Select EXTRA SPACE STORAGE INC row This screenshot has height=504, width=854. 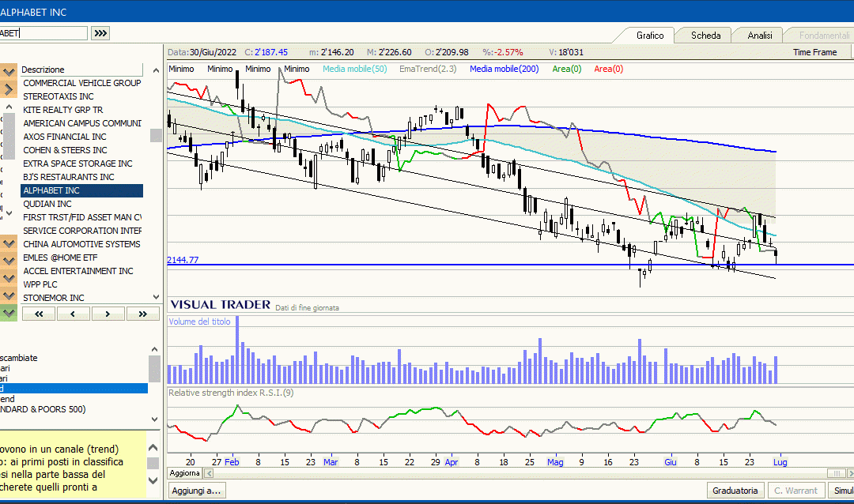tap(81, 164)
